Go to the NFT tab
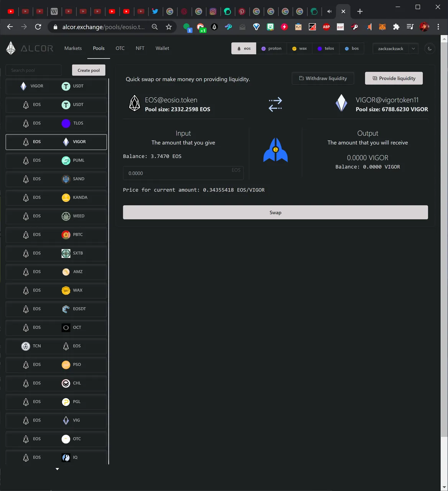Image resolution: width=448 pixels, height=491 pixels. point(140,48)
